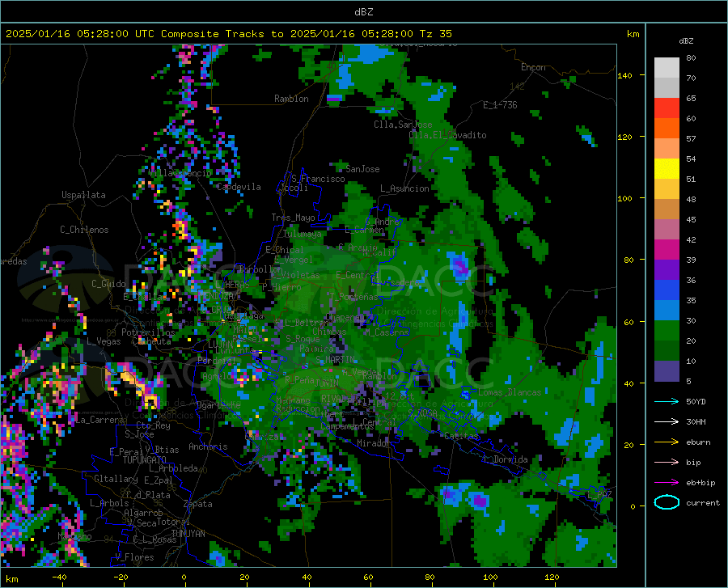728x588 pixels.
Task: Select the orange 57-60 dBZ color swatch
Action: (x=667, y=129)
